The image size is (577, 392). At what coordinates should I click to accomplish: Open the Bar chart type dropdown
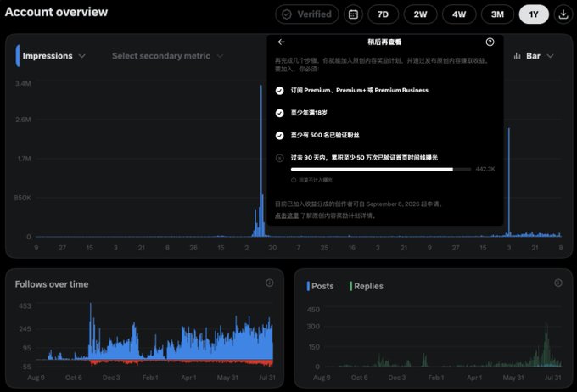tap(534, 56)
